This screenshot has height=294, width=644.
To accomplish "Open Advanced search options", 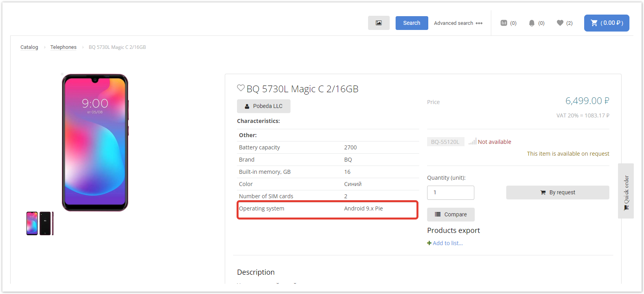I will point(453,23).
